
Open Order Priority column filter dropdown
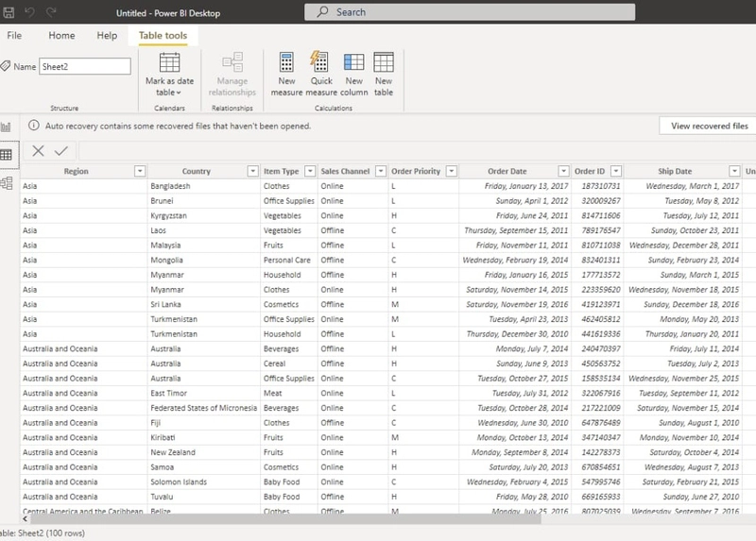pyautogui.click(x=452, y=171)
